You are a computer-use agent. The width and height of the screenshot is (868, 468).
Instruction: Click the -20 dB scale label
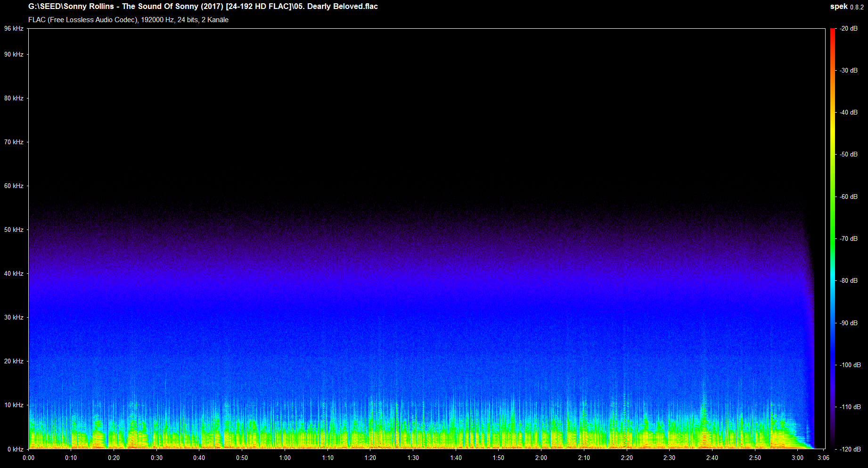coord(848,29)
